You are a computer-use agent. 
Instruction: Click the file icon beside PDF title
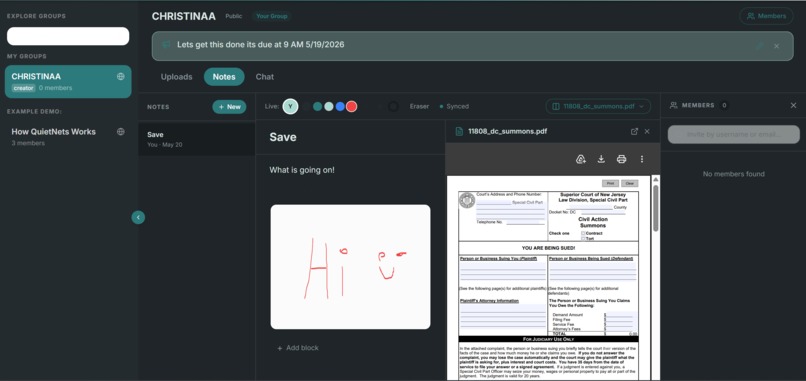pyautogui.click(x=459, y=132)
